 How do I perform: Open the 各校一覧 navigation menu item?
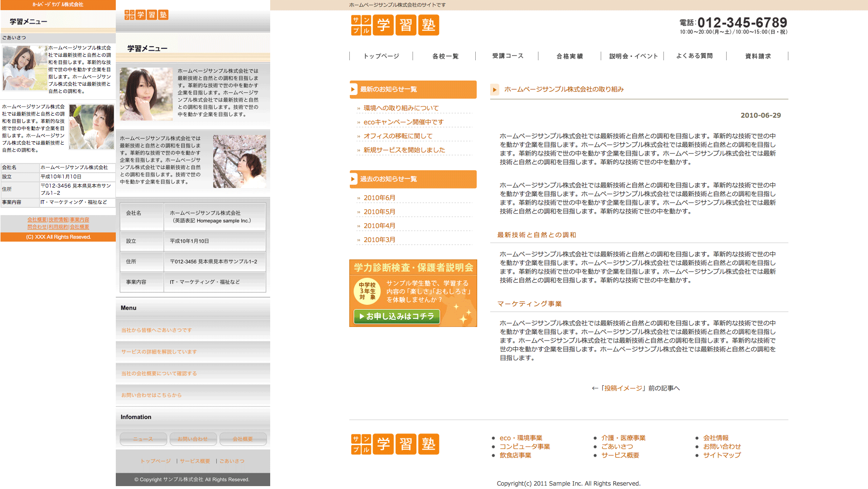pos(445,56)
